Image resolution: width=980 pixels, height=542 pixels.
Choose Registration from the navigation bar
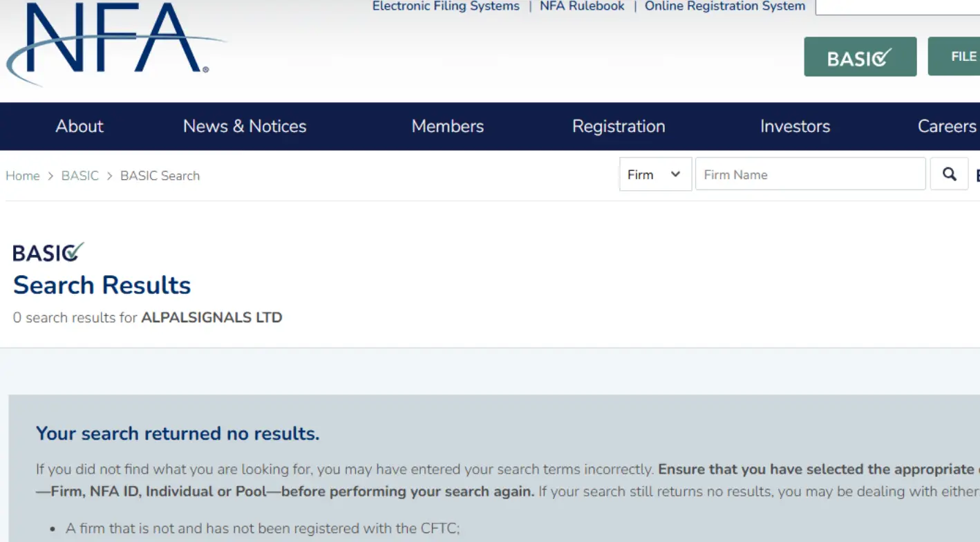(619, 127)
